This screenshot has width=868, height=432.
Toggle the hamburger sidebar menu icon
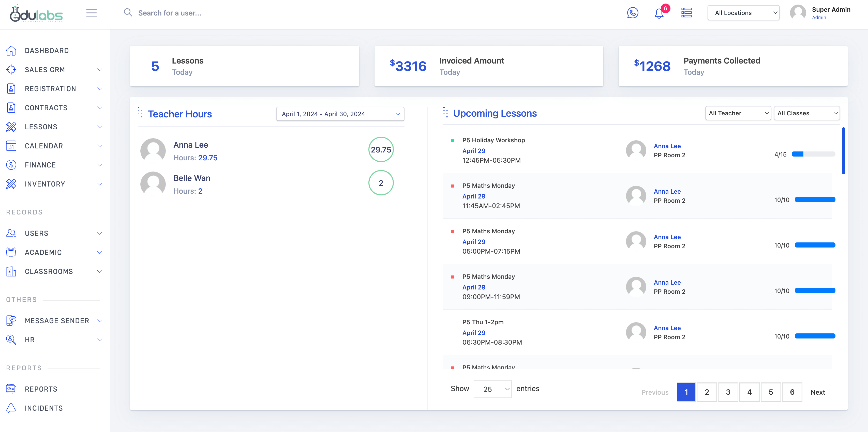[91, 13]
